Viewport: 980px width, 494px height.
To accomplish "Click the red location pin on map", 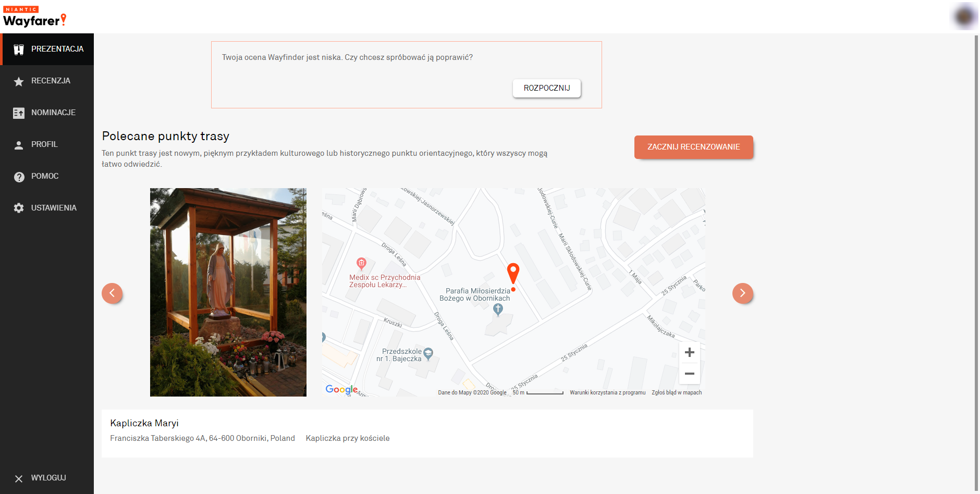I will [513, 273].
